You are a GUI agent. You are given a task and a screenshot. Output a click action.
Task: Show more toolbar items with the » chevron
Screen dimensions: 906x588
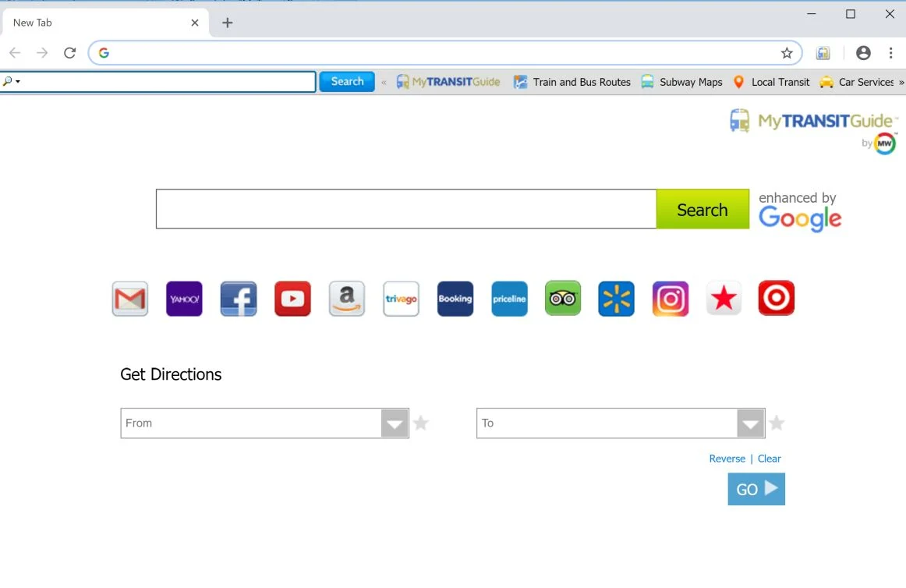pyautogui.click(x=901, y=82)
